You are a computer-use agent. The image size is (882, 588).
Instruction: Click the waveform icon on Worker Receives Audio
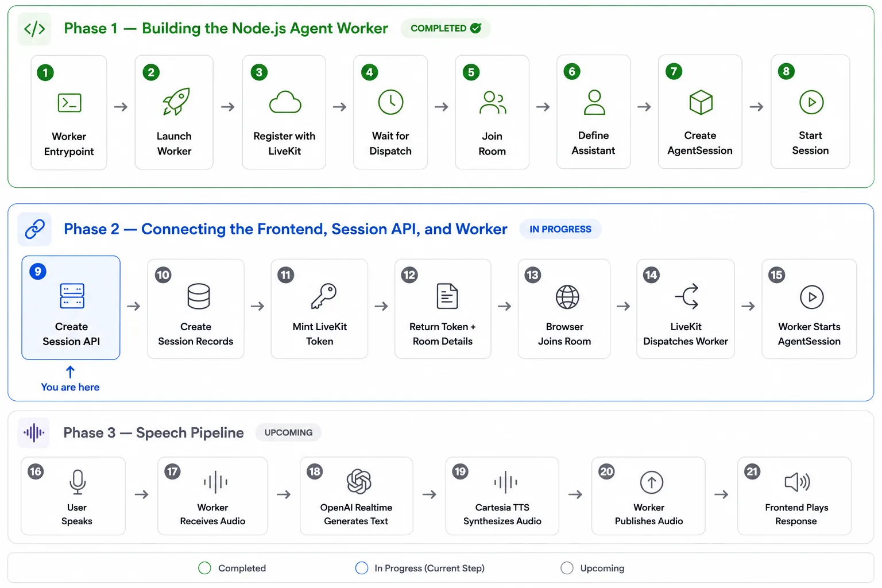point(215,482)
